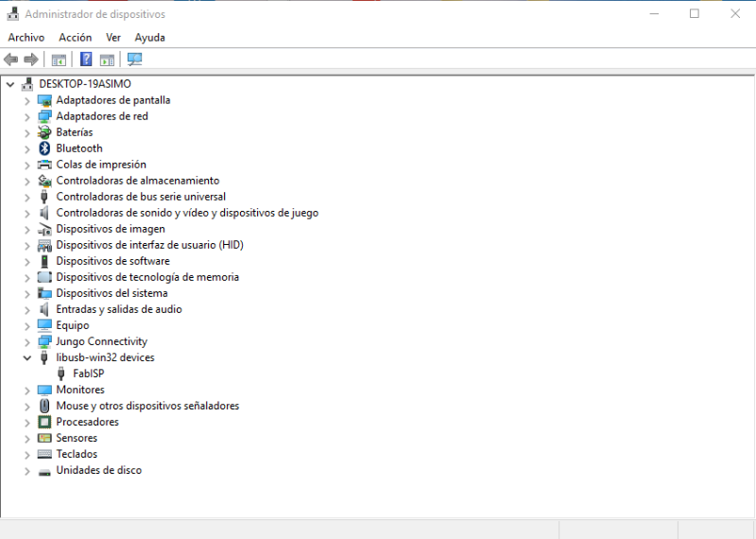Click the Baterías category icon

pos(44,132)
